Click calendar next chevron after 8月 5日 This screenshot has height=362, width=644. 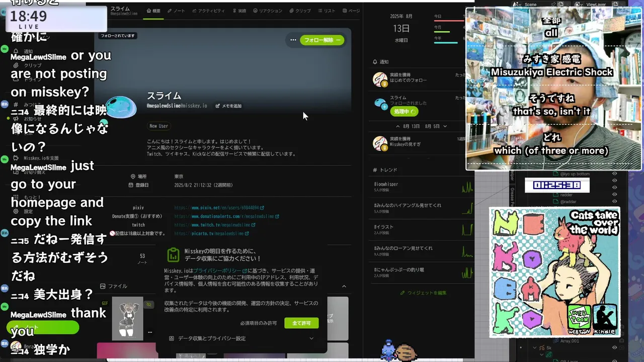(445, 126)
